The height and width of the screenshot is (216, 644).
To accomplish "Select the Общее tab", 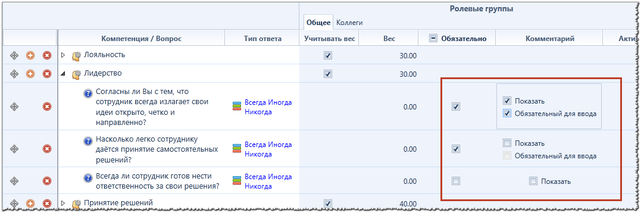I will 318,23.
